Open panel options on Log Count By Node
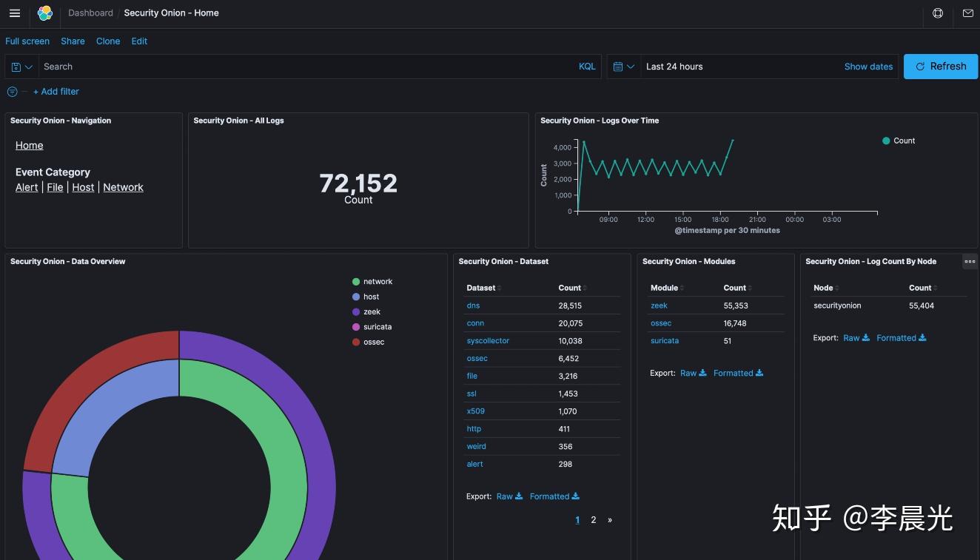 coord(970,261)
